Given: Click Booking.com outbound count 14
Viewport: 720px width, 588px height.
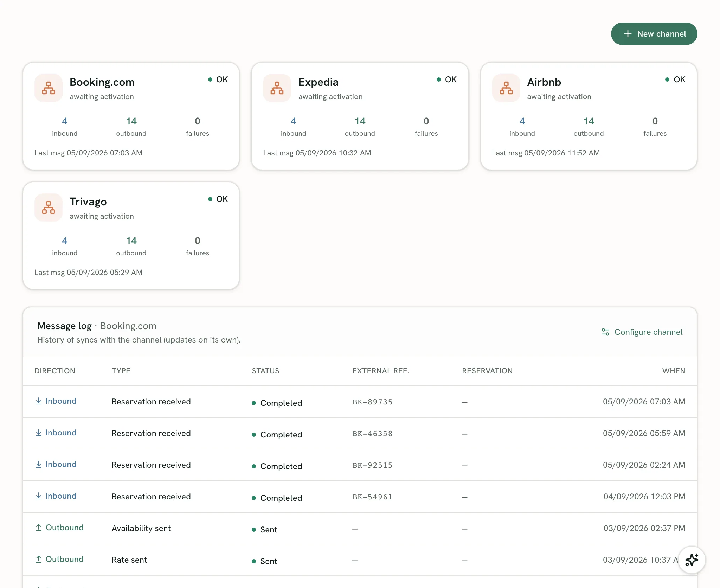Looking at the screenshot, I should [131, 121].
